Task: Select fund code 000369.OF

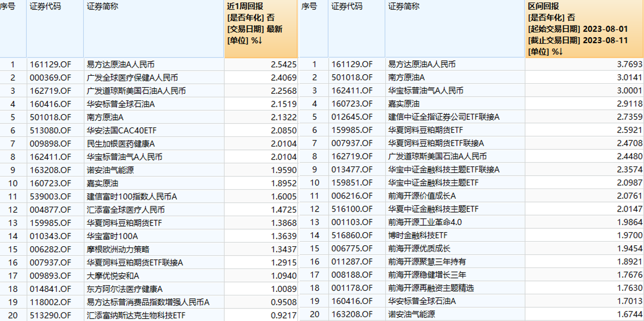Action: point(51,78)
